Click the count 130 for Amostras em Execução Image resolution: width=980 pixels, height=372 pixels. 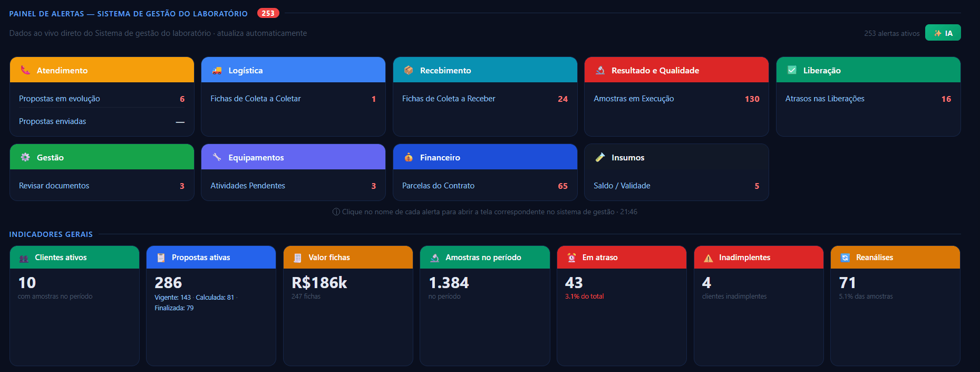click(x=752, y=99)
